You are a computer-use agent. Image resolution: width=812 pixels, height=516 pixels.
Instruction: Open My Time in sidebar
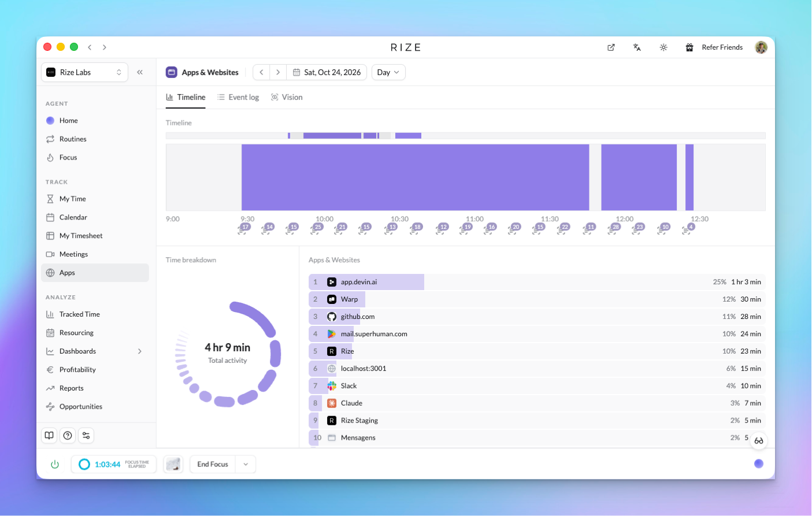click(x=95, y=199)
